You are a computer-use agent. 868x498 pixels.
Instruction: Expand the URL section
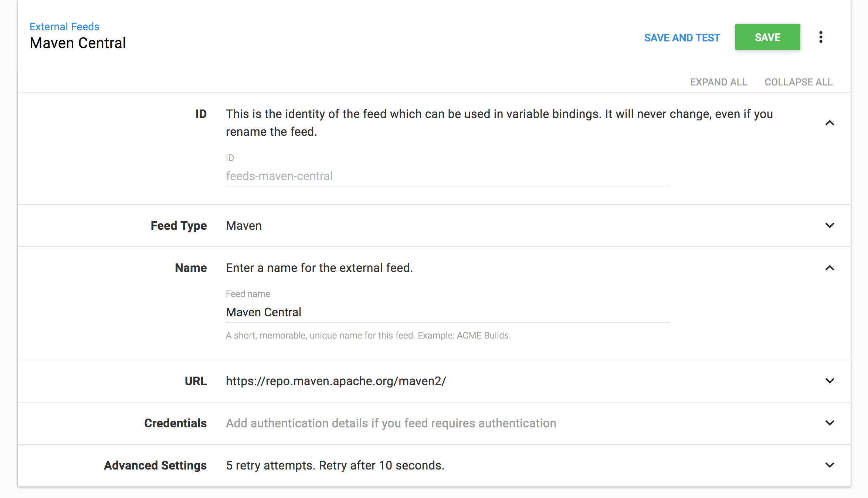pos(830,381)
